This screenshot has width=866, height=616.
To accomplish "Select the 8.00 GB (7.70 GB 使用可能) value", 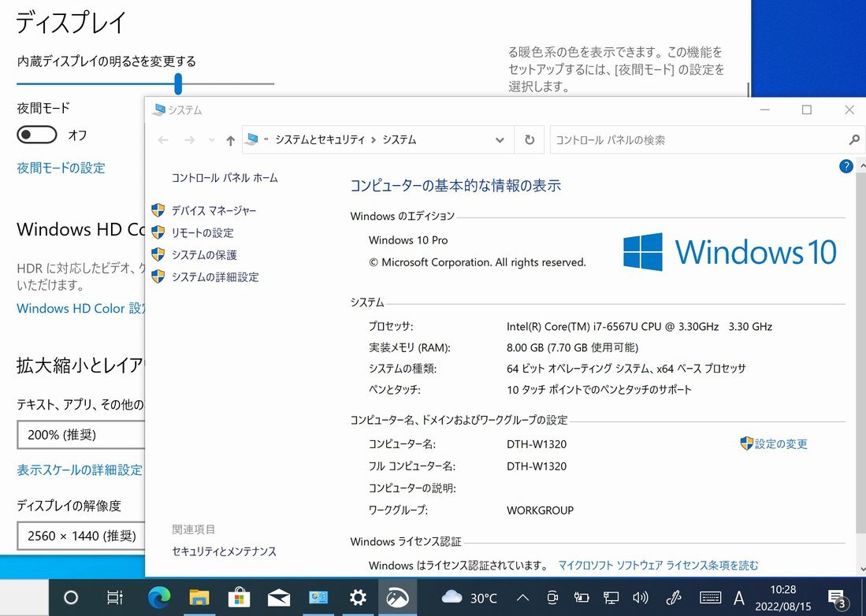I will point(572,347).
